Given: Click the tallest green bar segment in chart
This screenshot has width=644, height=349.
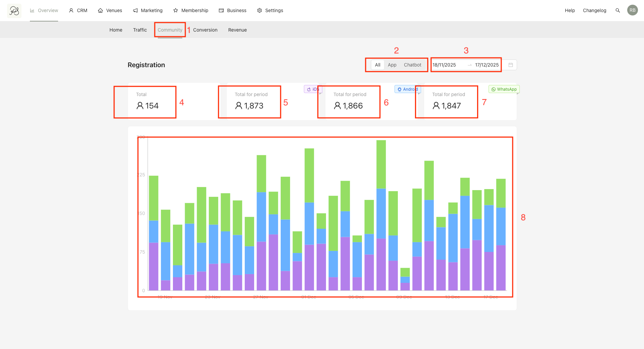Looking at the screenshot, I should click(201, 215).
